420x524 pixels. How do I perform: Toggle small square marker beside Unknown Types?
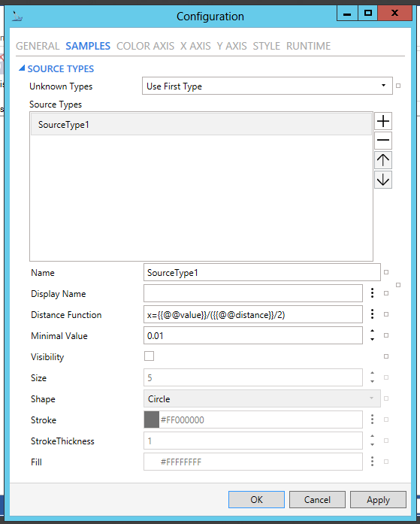click(398, 86)
